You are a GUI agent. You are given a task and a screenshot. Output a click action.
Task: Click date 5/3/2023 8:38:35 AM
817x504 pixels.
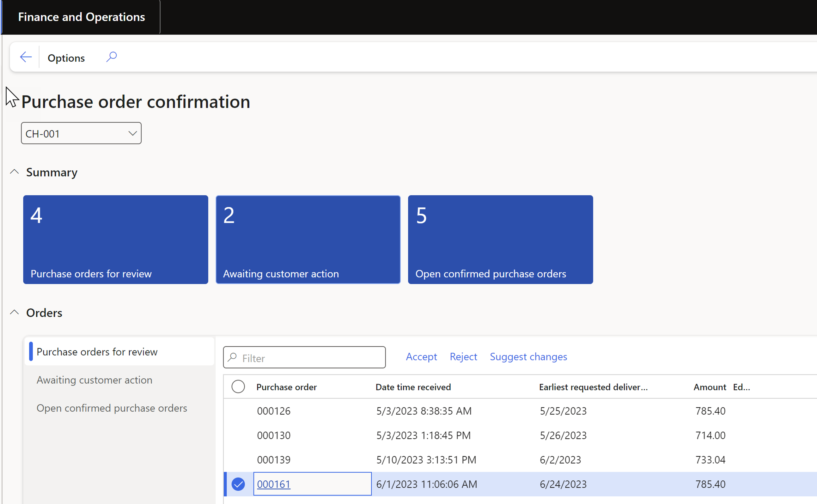(x=424, y=411)
